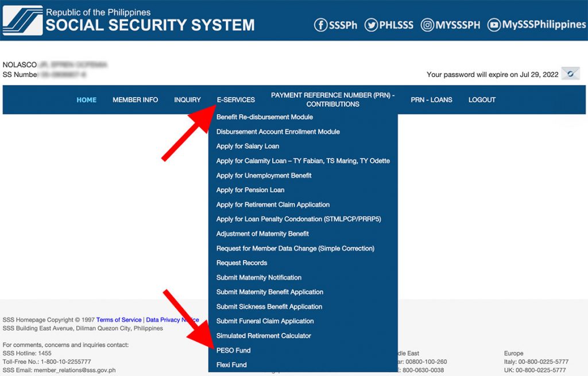This screenshot has height=376, width=588.
Task: Click the SSS Building East Avenue address
Action: click(83, 328)
